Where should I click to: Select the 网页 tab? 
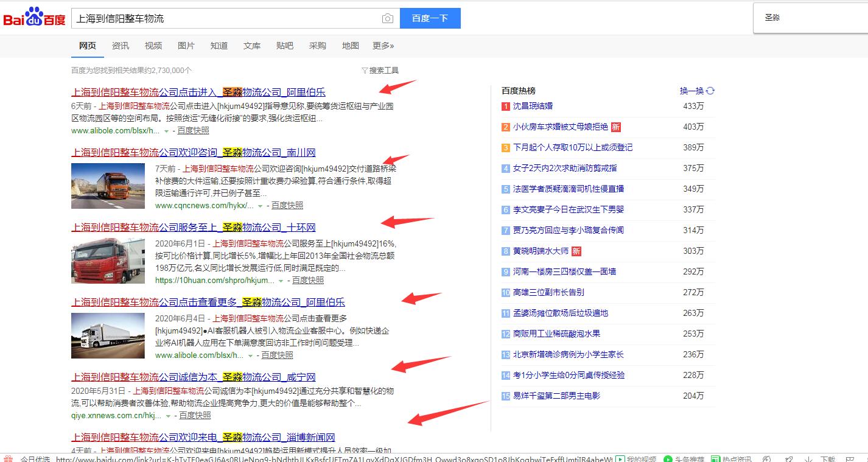click(x=87, y=46)
